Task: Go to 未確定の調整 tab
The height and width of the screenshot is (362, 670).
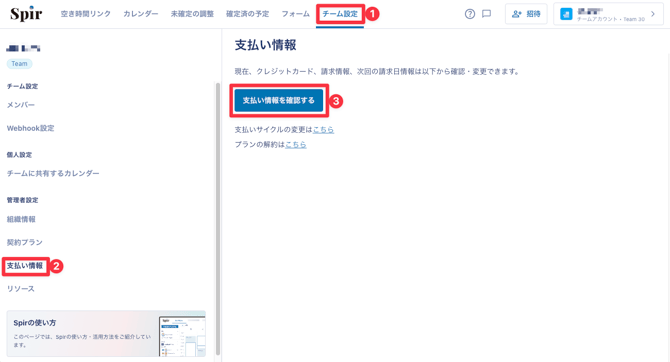Action: [192, 14]
